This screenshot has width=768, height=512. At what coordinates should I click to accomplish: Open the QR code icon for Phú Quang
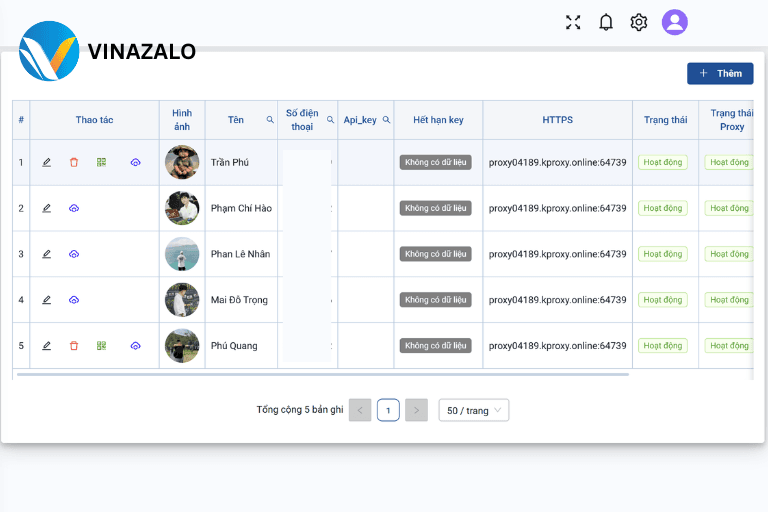[101, 346]
